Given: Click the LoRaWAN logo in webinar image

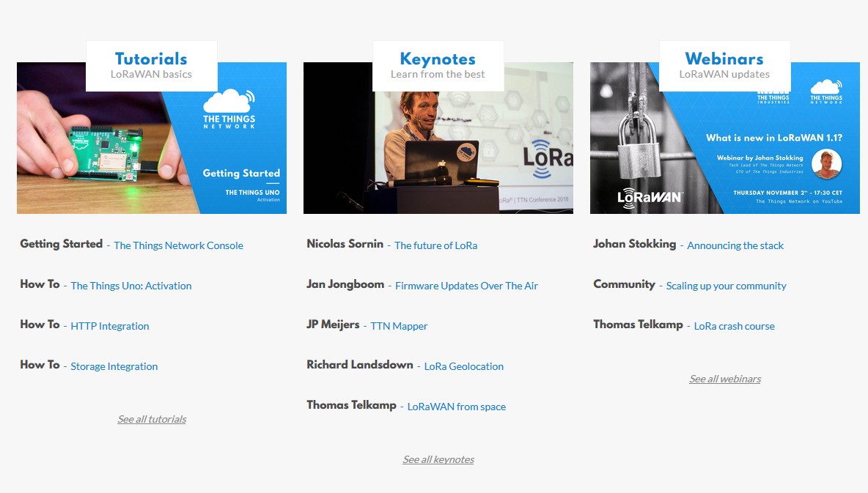Looking at the screenshot, I should pyautogui.click(x=650, y=197).
